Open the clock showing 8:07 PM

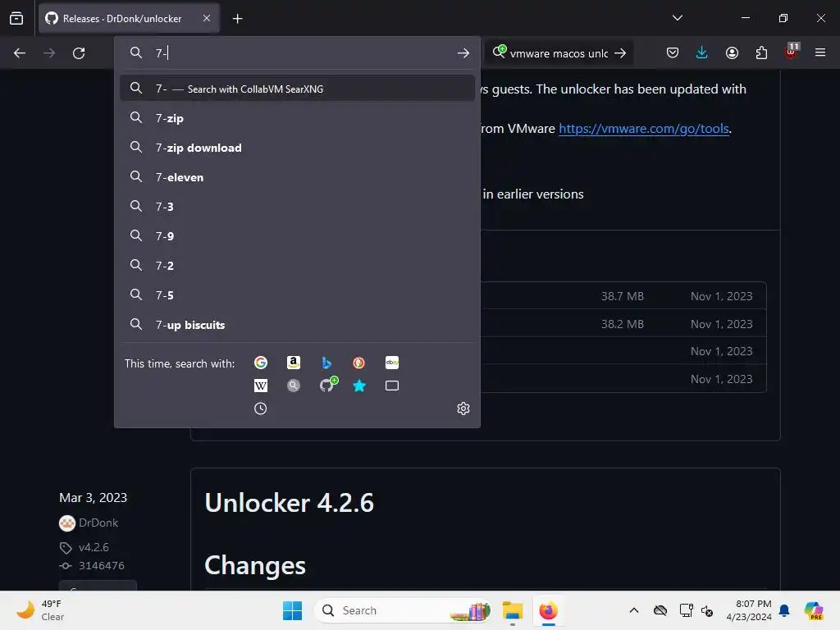749,610
